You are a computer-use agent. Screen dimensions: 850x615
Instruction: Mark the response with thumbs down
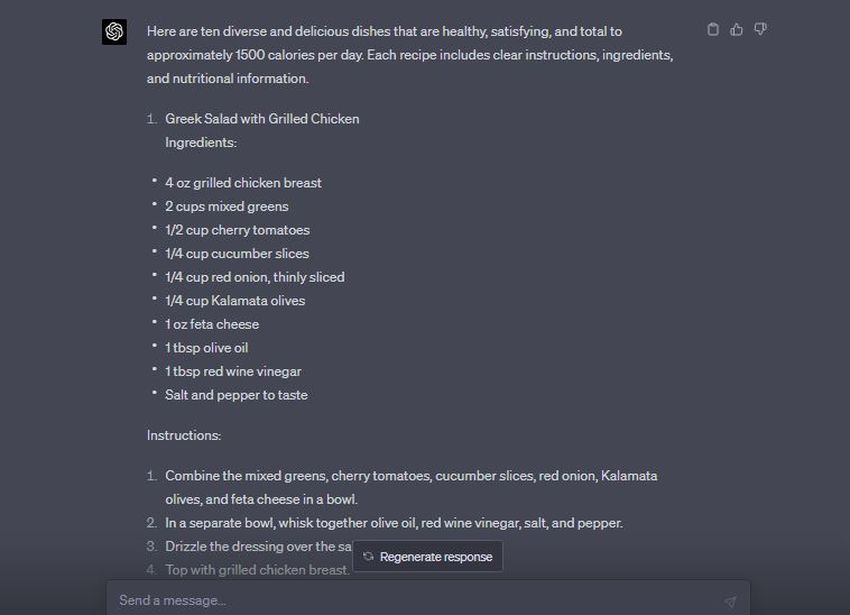coord(760,29)
